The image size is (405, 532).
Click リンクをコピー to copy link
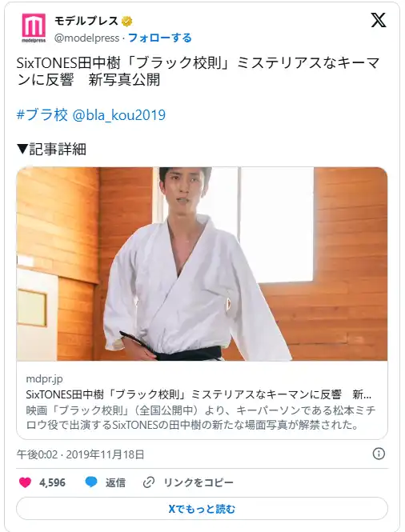(x=198, y=482)
